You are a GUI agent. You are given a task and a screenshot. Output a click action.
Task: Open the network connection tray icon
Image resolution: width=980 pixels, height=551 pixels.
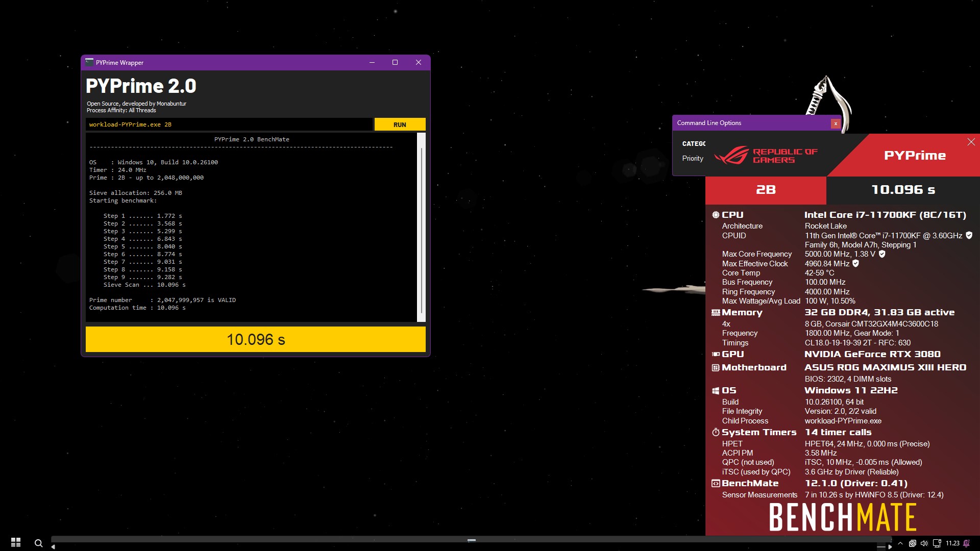(x=937, y=543)
